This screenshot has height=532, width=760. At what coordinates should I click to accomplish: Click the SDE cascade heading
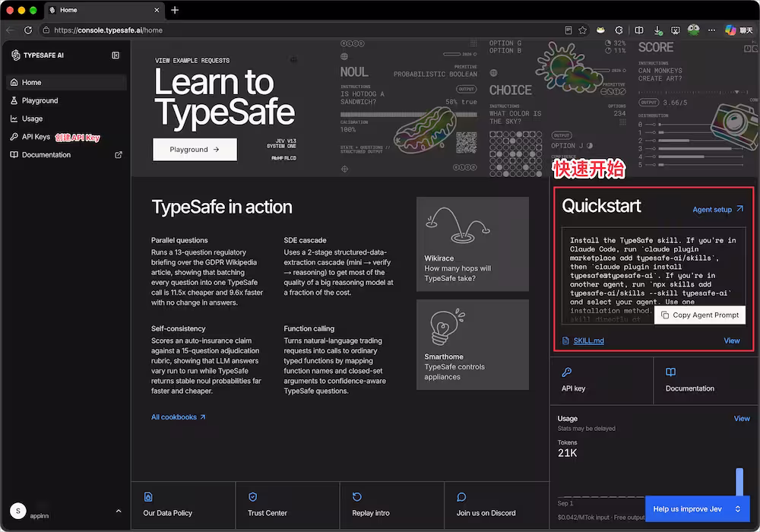(x=305, y=240)
